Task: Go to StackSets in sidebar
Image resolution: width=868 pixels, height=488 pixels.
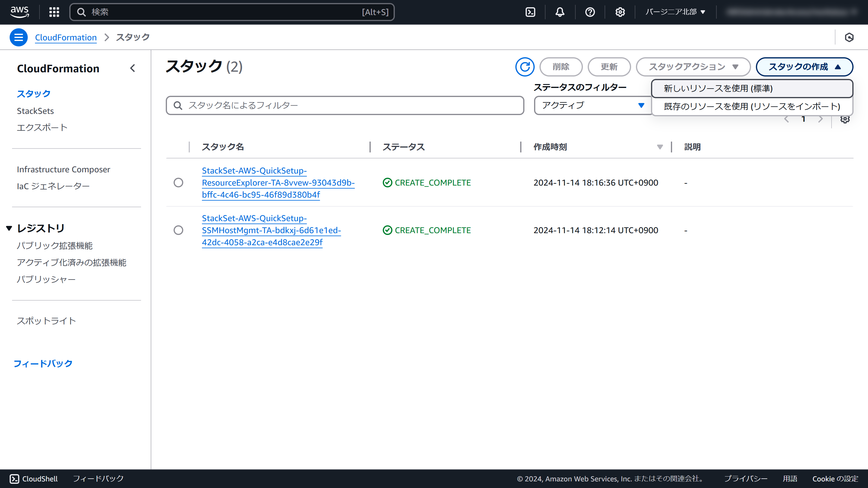Action: (x=35, y=111)
